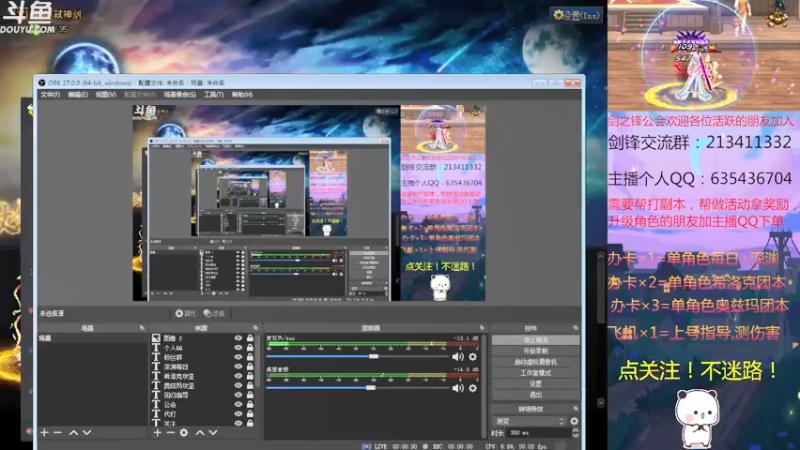Click the 属性 gear button above docks
Viewport: 800px width, 450px height.
coord(186,313)
